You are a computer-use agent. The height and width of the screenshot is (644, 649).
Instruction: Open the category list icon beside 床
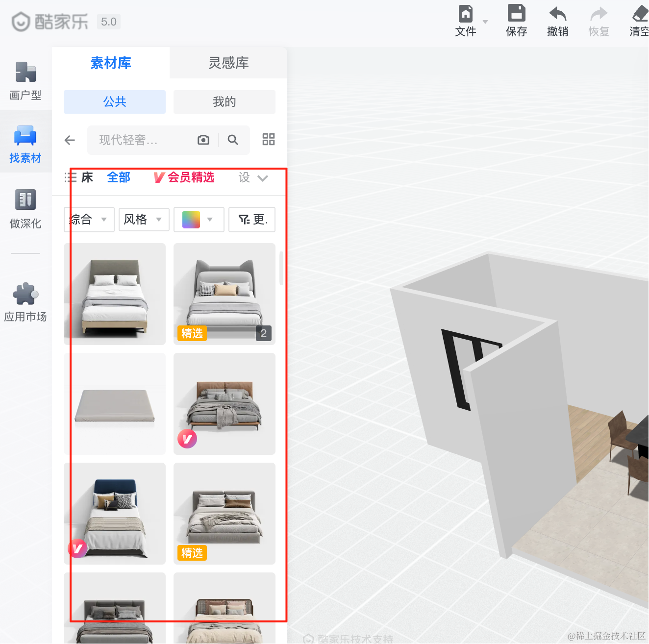pos(71,177)
